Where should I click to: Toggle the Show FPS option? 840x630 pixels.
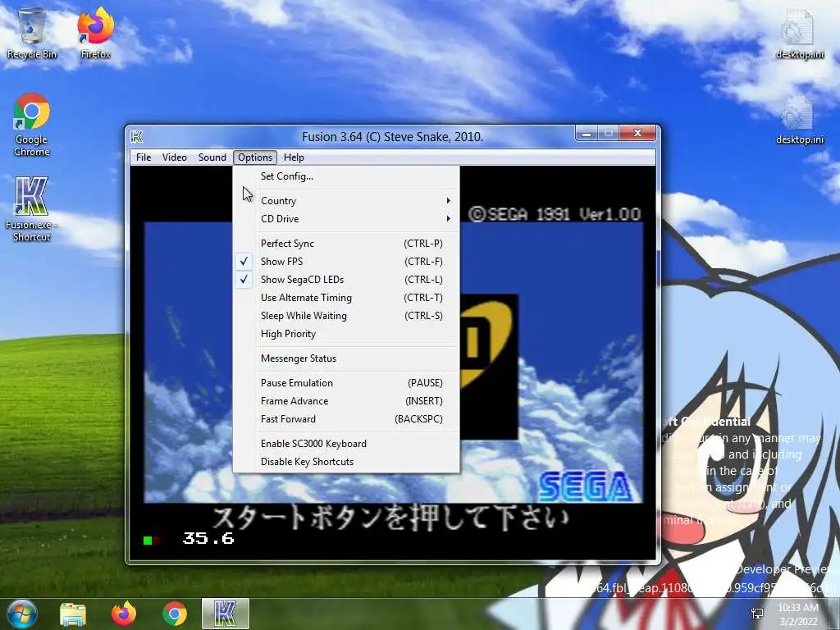click(x=346, y=262)
